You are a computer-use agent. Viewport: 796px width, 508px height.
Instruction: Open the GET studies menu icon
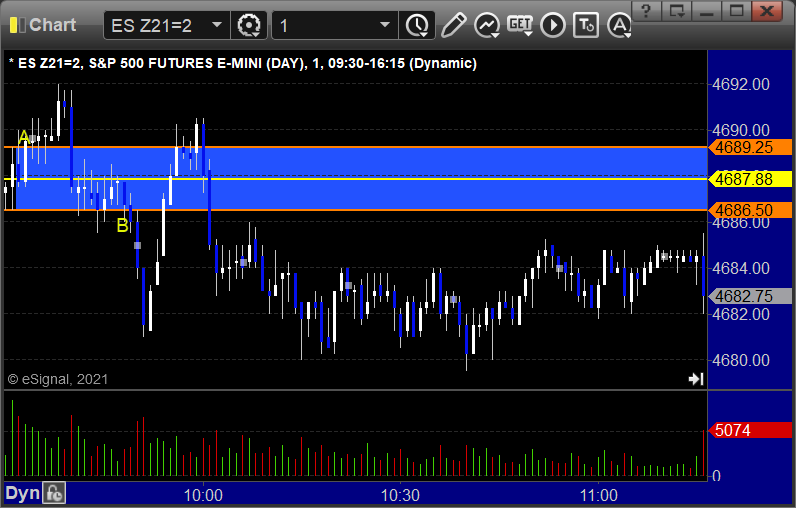click(x=520, y=25)
